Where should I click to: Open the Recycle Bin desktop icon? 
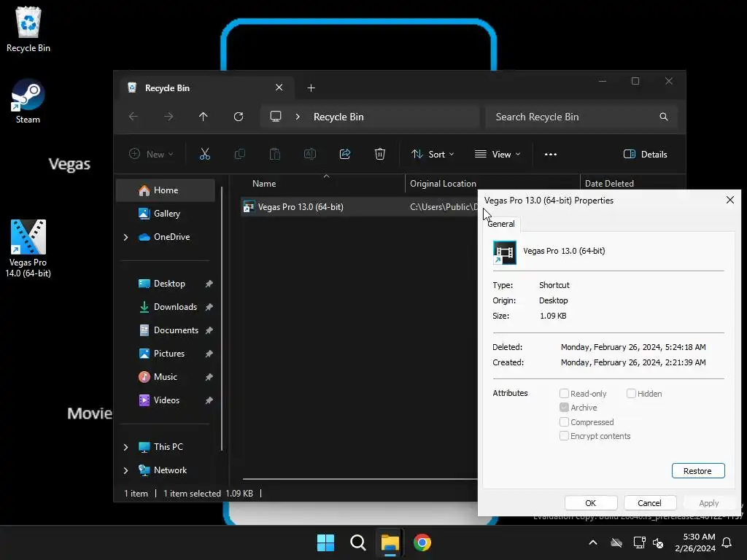pyautogui.click(x=28, y=29)
